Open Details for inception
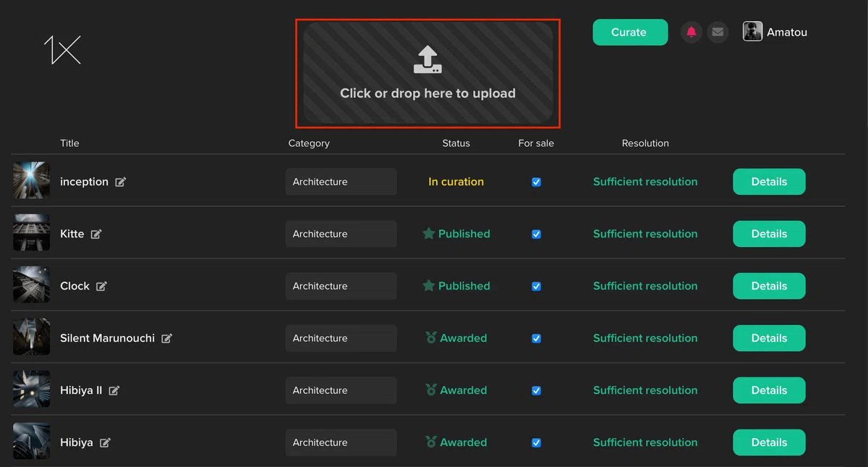Viewport: 868px width, 467px height. point(769,182)
